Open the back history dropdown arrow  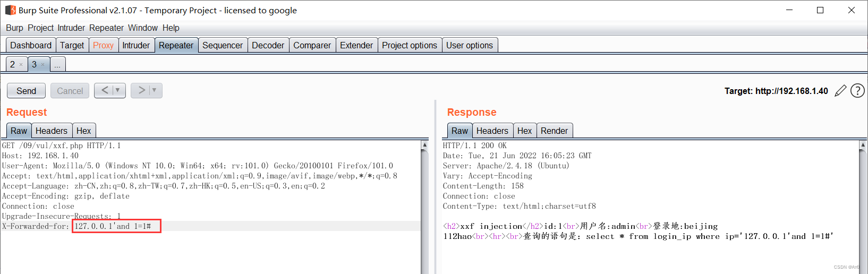click(x=118, y=90)
